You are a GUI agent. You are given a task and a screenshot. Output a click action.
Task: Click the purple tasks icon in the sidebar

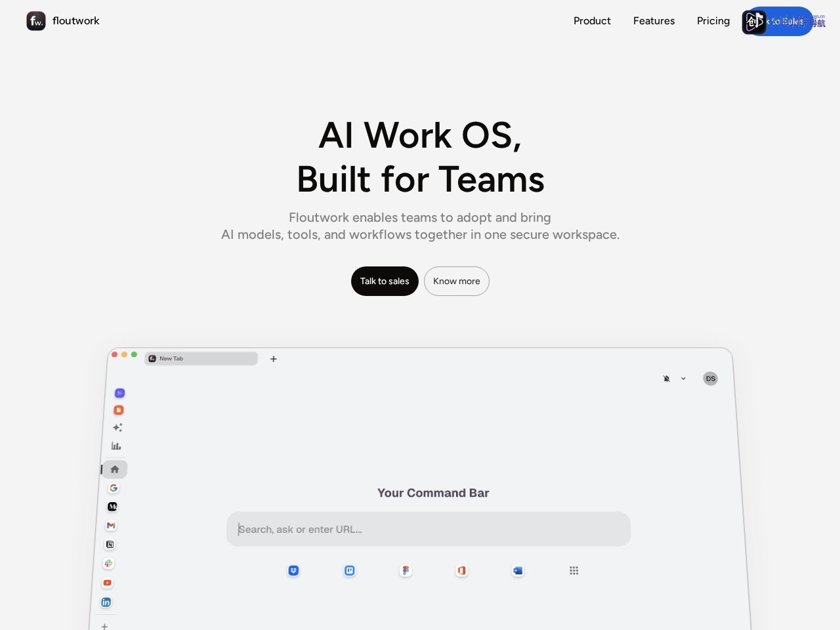pos(119,393)
